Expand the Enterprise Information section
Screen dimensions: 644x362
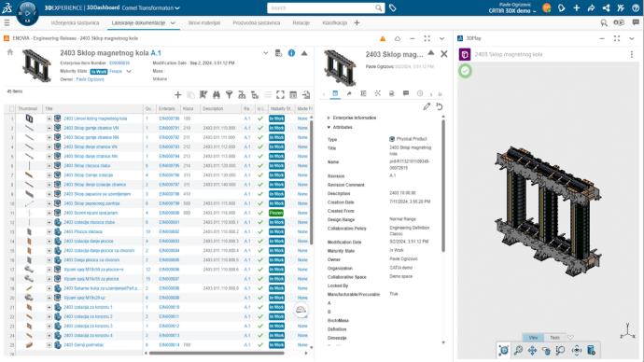(x=352, y=118)
